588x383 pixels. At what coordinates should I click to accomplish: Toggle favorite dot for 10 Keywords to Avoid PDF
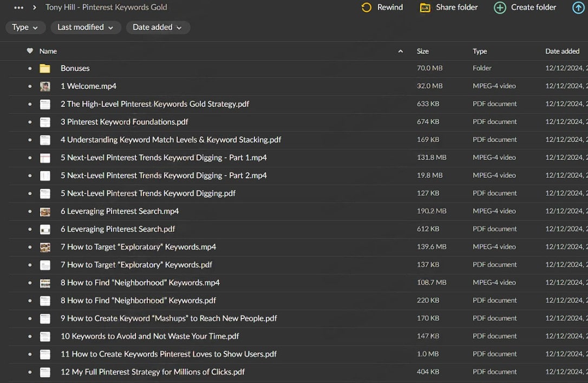[30, 336]
